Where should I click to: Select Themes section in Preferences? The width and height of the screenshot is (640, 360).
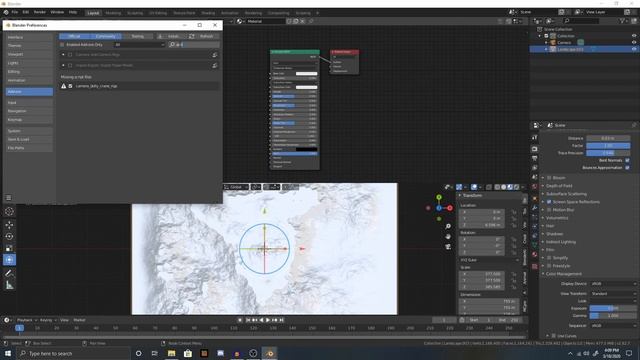pos(29,46)
